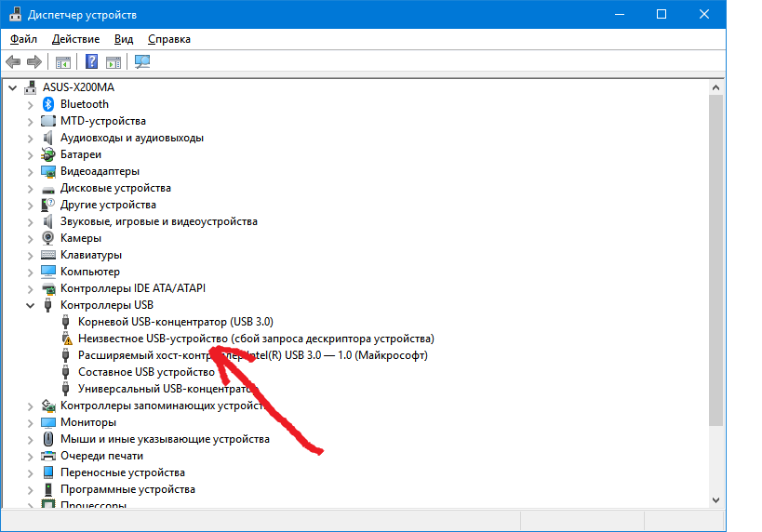This screenshot has width=762, height=532.
Task: Collapse the Контроллеры USB node
Action: point(30,305)
